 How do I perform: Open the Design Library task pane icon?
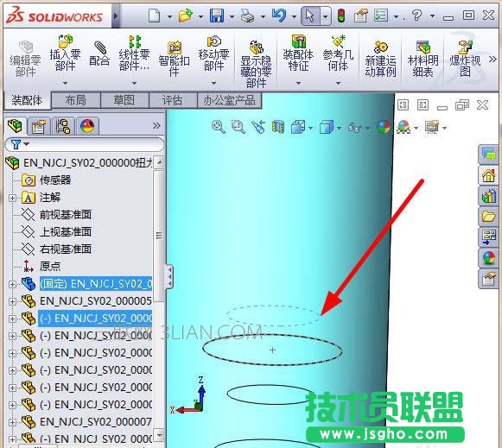coord(488,196)
